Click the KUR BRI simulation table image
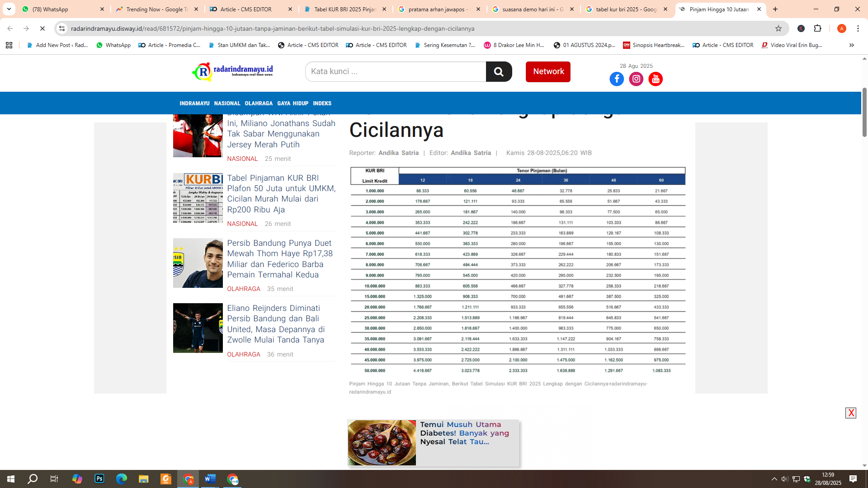This screenshot has height=488, width=868. tap(518, 271)
